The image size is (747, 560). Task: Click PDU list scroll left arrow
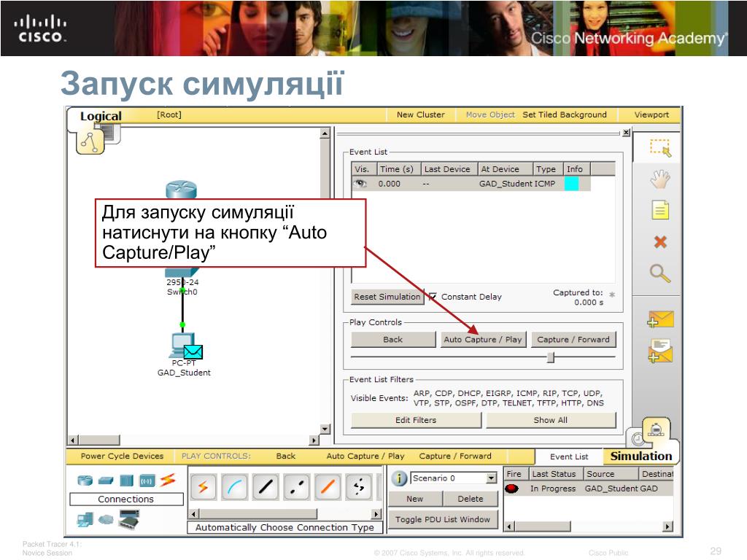tap(509, 526)
